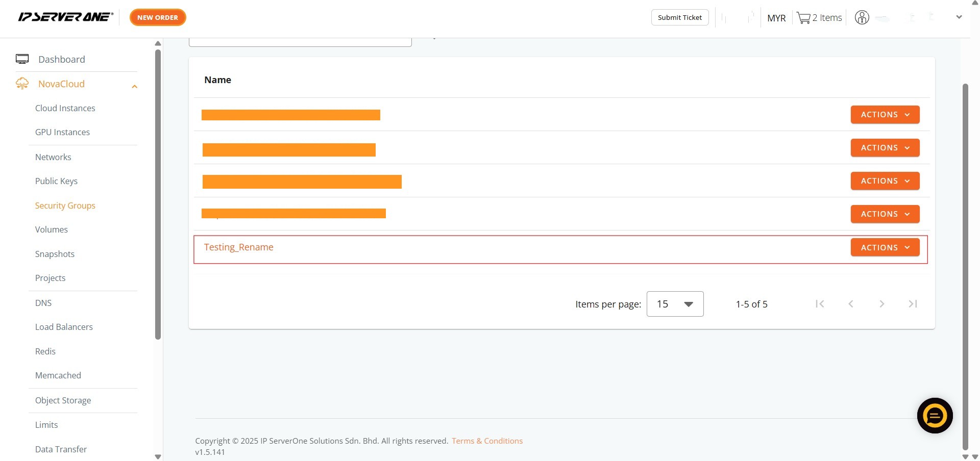Open Items per page dropdown
Viewport: 980px width, 461px height.
click(675, 304)
